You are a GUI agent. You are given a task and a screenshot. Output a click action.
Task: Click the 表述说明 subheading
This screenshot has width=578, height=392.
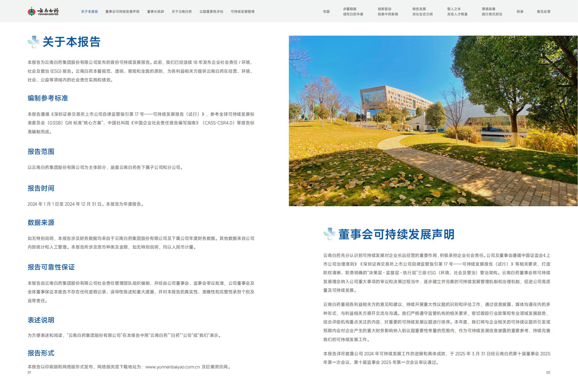pyautogui.click(x=41, y=320)
